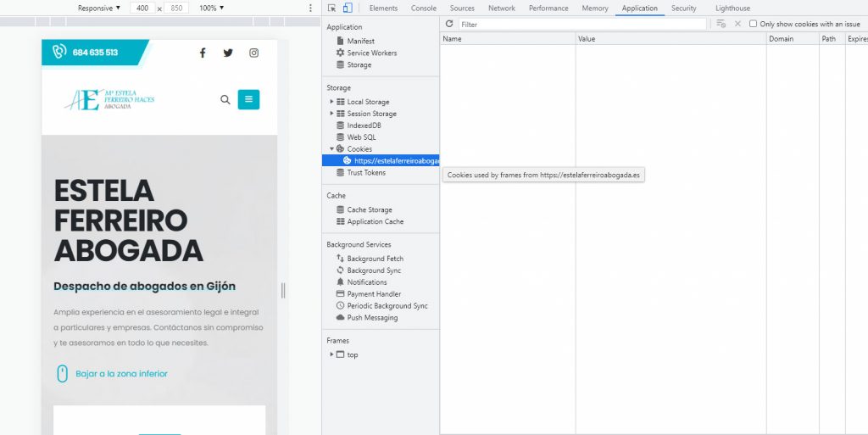
Task: Open the Twitter icon link
Action: (228, 53)
